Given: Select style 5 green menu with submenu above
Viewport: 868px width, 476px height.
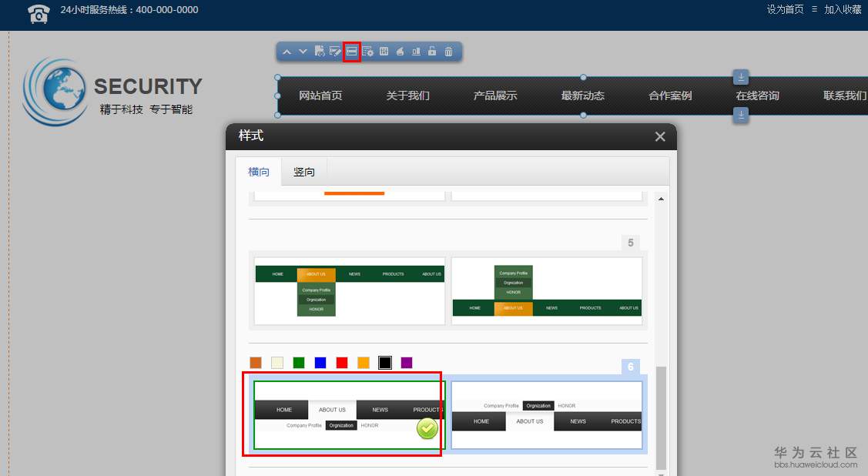Looking at the screenshot, I should tap(547, 291).
